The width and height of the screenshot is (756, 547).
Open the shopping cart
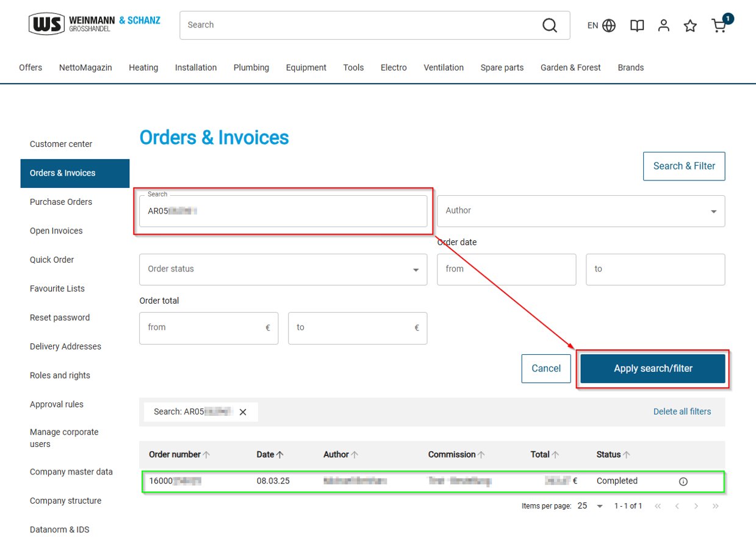click(x=719, y=26)
